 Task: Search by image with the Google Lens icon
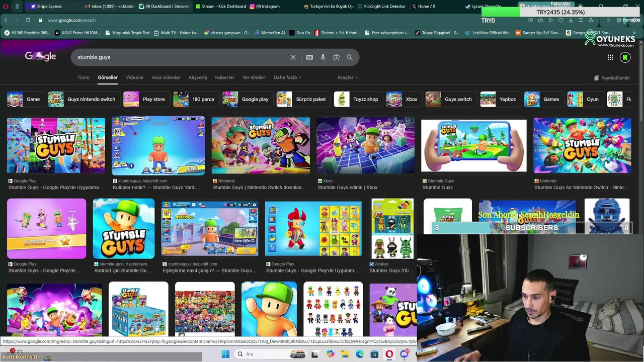336,57
